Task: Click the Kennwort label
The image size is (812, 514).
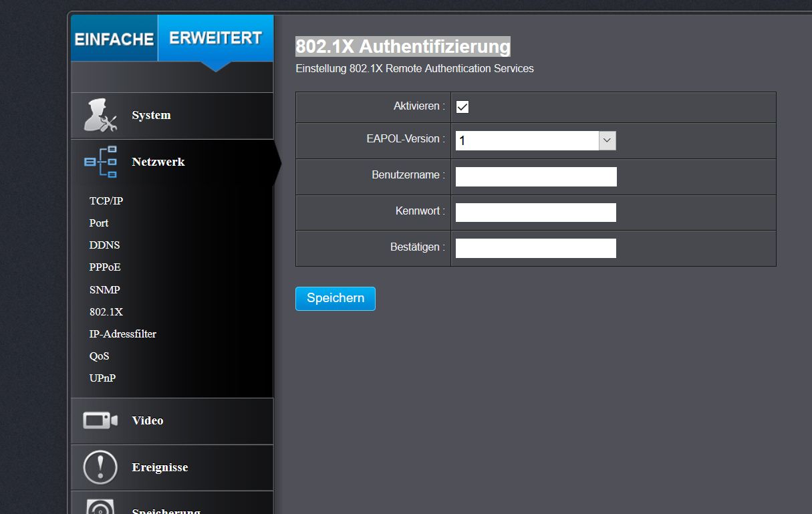Action: tap(420, 211)
